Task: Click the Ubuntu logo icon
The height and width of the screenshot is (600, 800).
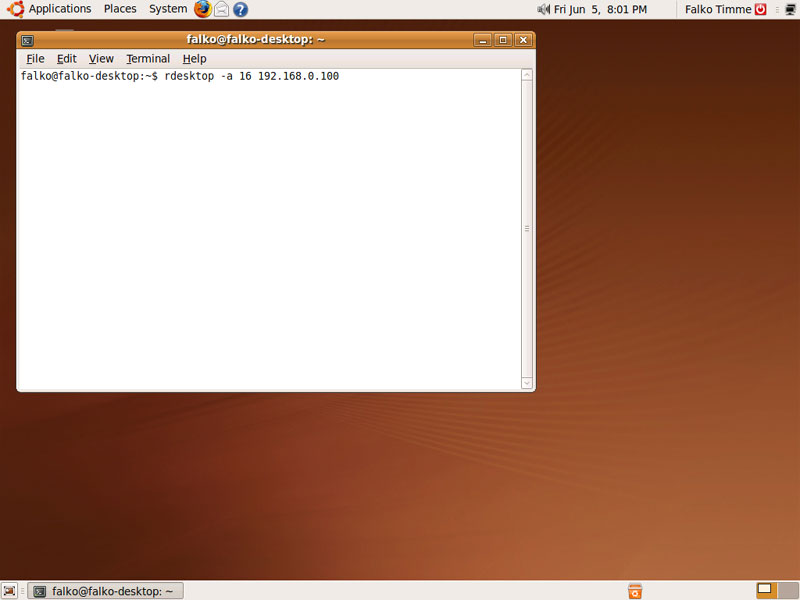Action: coord(15,9)
